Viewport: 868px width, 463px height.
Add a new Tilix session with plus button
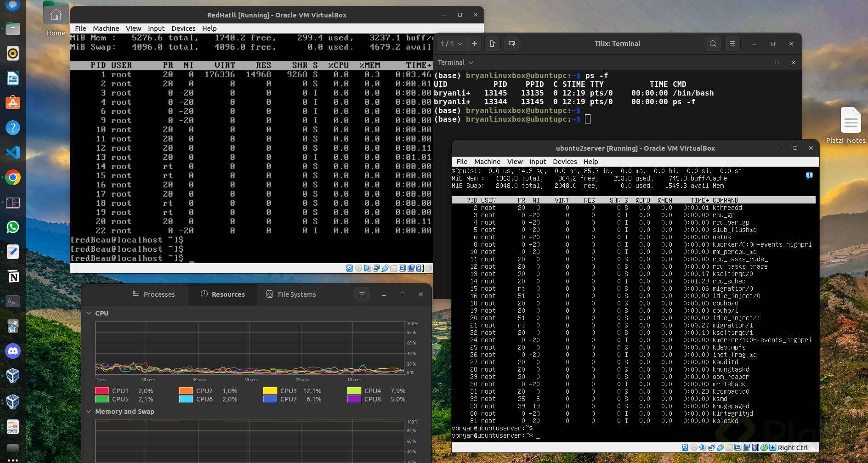pos(474,44)
